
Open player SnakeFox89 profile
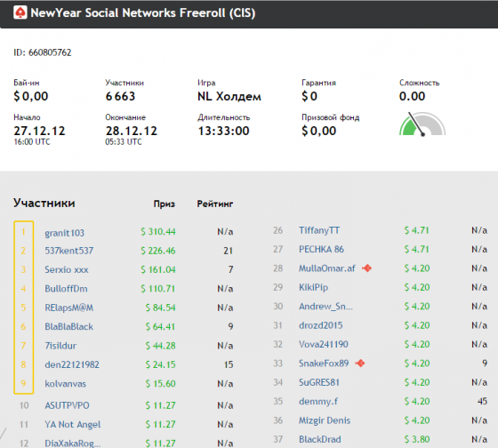[x=324, y=364]
